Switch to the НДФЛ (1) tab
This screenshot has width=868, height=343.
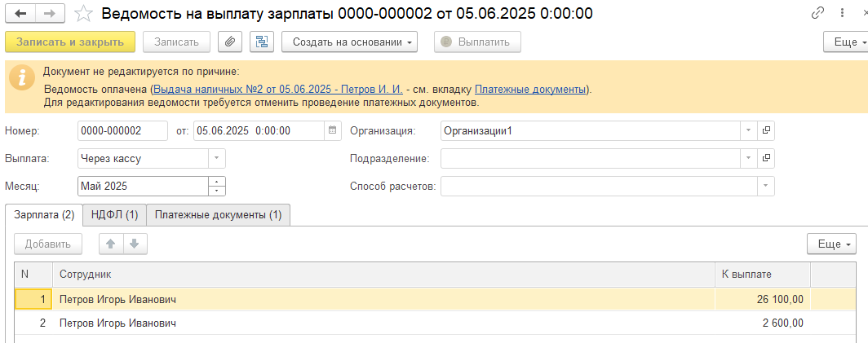click(x=114, y=215)
